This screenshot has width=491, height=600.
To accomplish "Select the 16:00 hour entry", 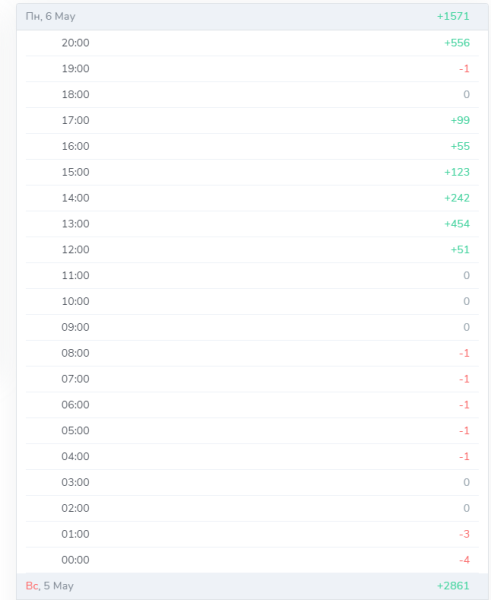I will click(252, 146).
